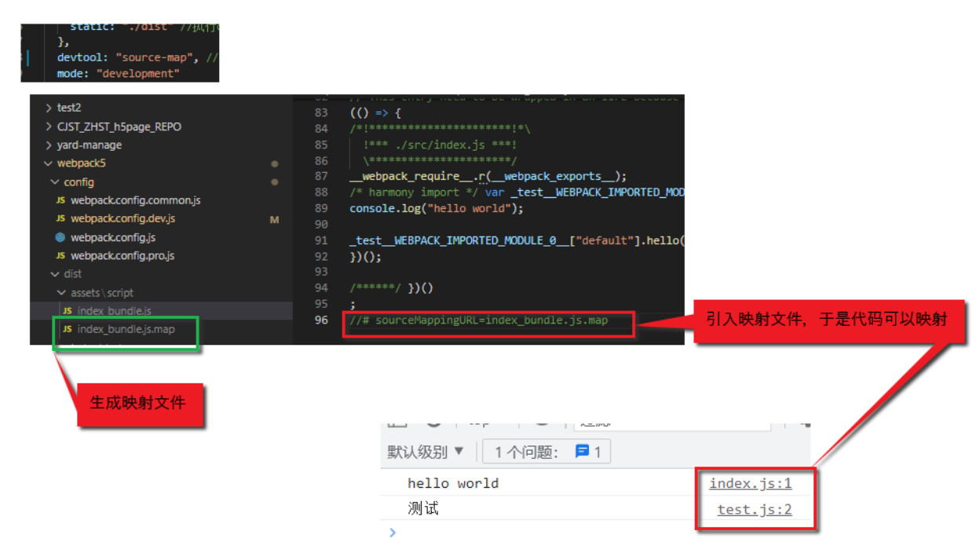
Task: Click the sourceMappingURL comment on line 96
Action: [x=480, y=320]
